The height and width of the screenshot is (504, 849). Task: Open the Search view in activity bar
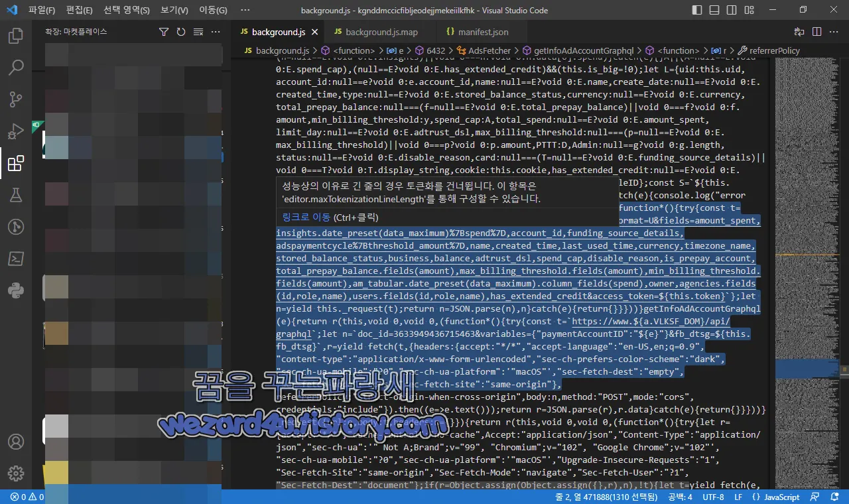[16, 68]
